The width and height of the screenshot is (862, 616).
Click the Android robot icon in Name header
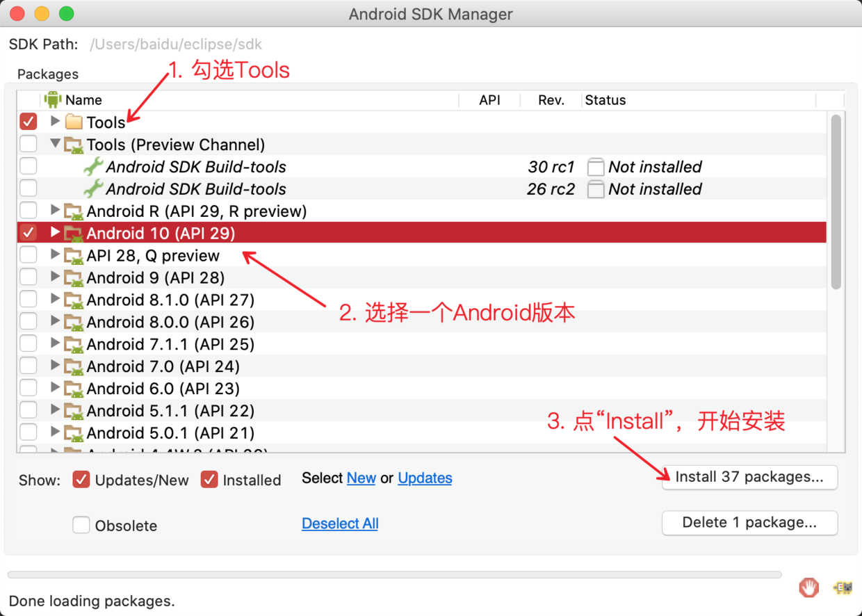tap(53, 100)
